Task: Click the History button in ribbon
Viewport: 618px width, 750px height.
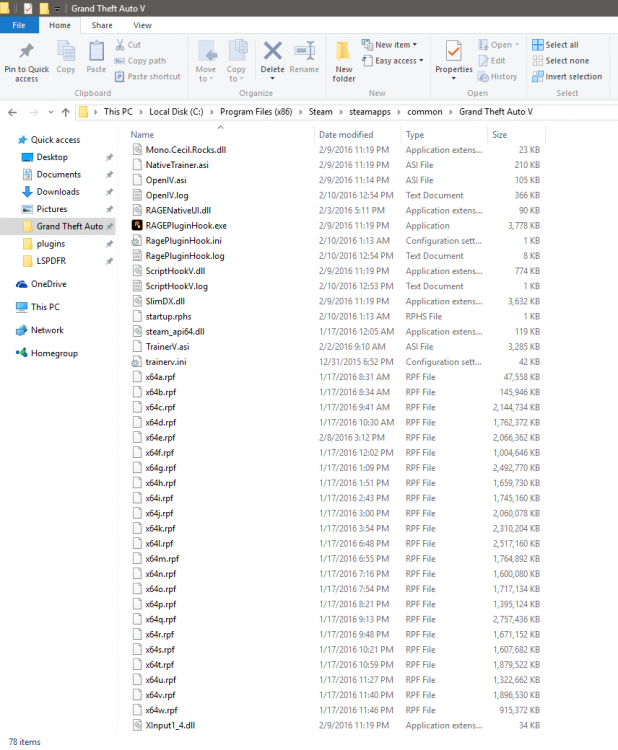Action: [498, 77]
